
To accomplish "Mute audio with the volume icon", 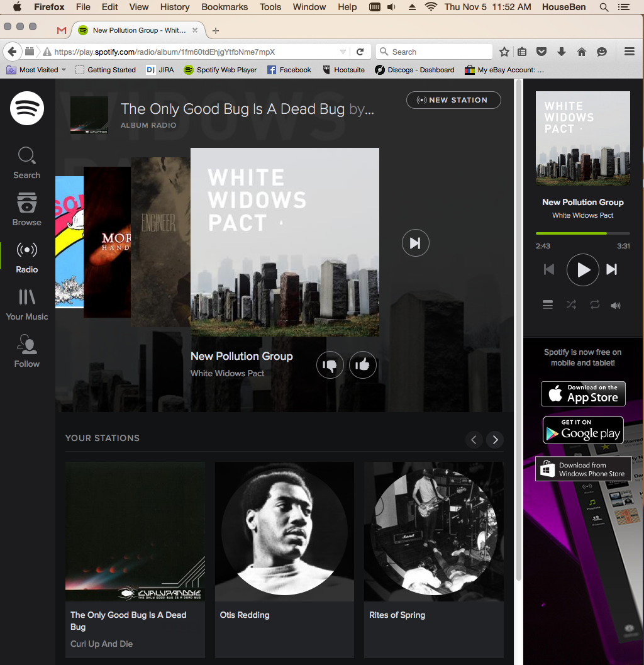I will [x=616, y=305].
